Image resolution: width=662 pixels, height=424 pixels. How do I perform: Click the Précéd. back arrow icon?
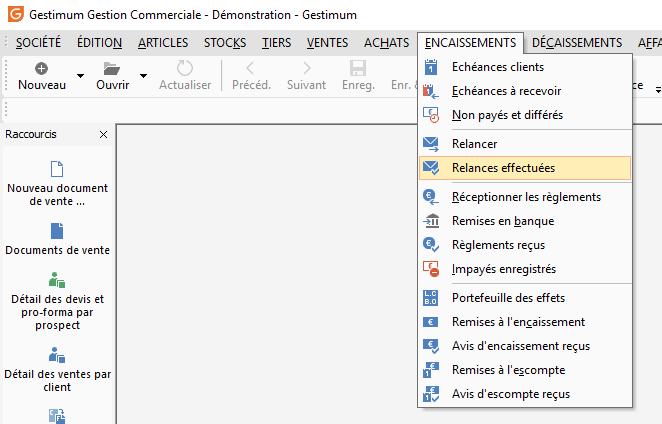pyautogui.click(x=250, y=68)
